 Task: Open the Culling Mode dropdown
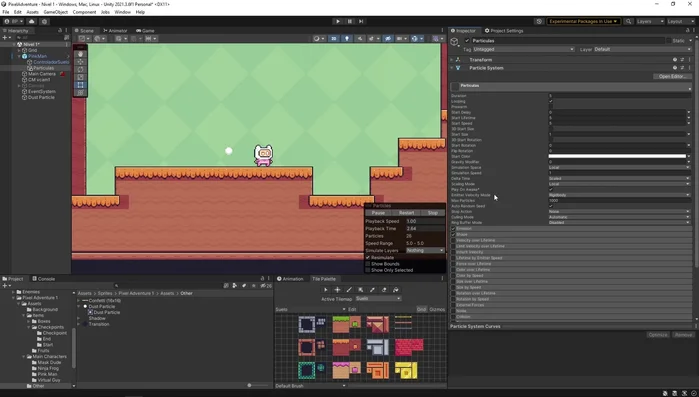619,217
